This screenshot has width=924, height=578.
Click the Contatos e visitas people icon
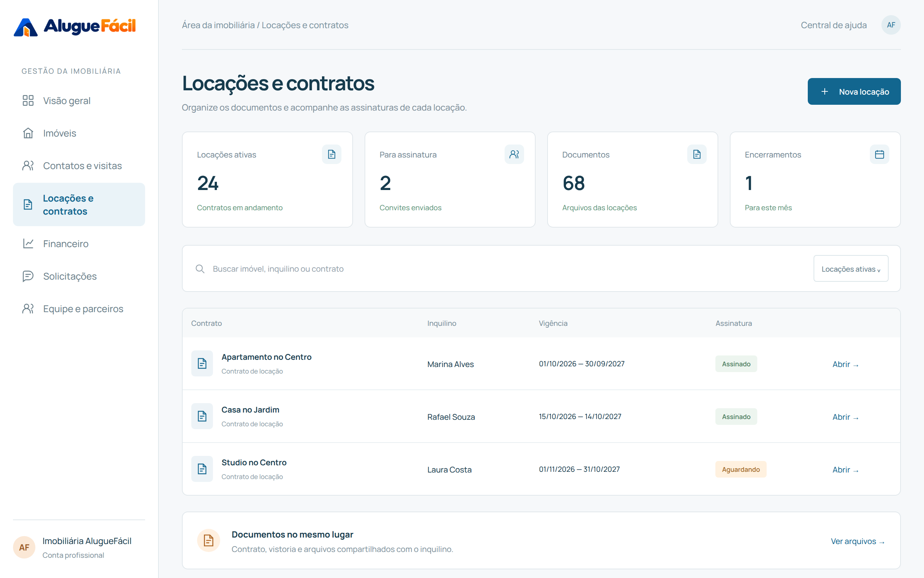coord(28,165)
